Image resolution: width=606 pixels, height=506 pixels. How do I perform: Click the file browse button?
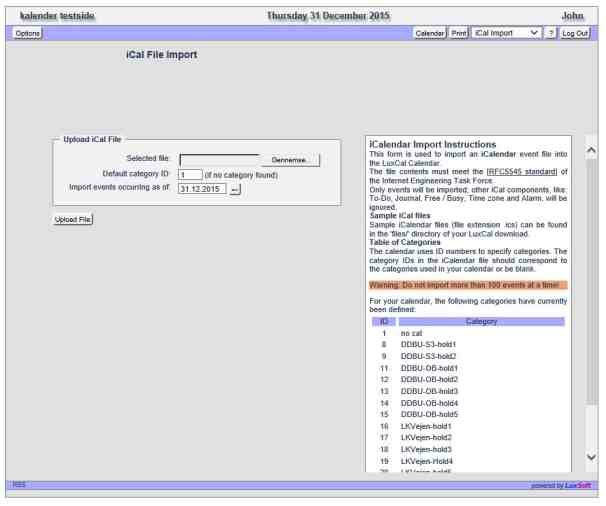289,160
